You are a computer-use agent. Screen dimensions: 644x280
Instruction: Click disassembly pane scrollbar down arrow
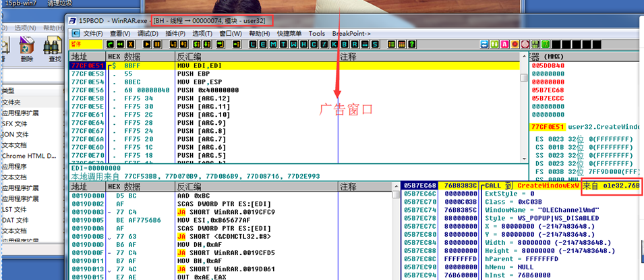tap(524, 159)
